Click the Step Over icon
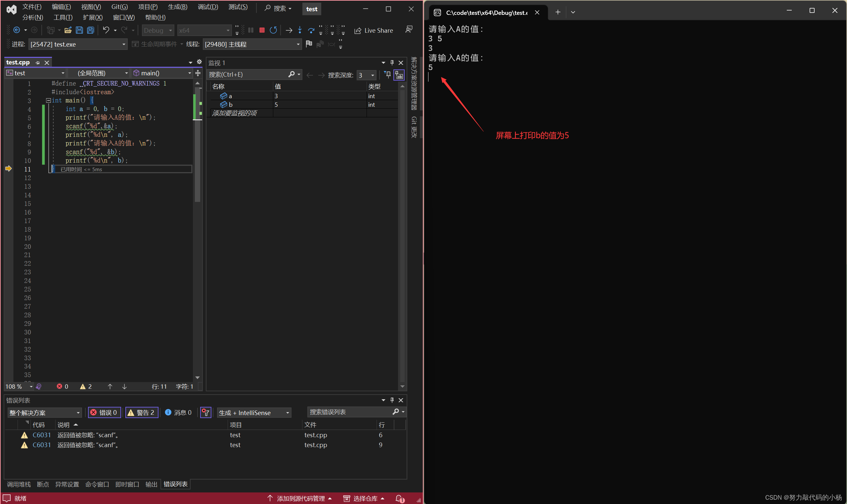847x504 pixels. 311,30
